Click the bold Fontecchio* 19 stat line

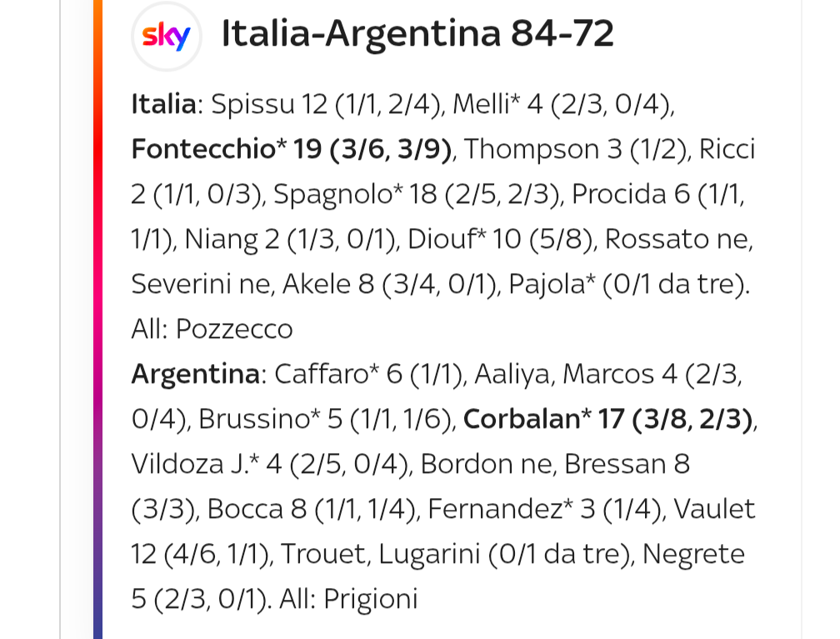click(x=292, y=149)
